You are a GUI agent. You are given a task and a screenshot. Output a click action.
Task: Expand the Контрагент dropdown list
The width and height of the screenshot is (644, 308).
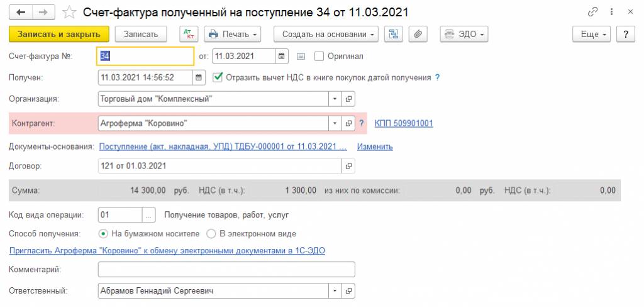pyautogui.click(x=335, y=123)
